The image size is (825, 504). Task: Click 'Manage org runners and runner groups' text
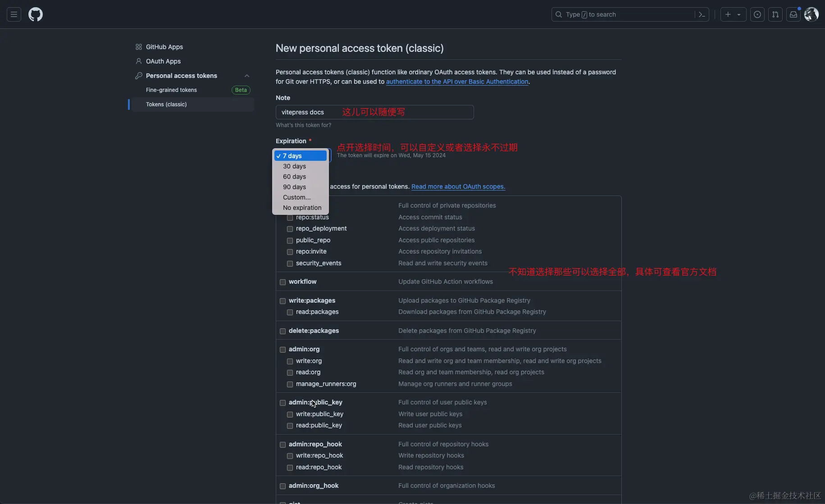coord(455,384)
